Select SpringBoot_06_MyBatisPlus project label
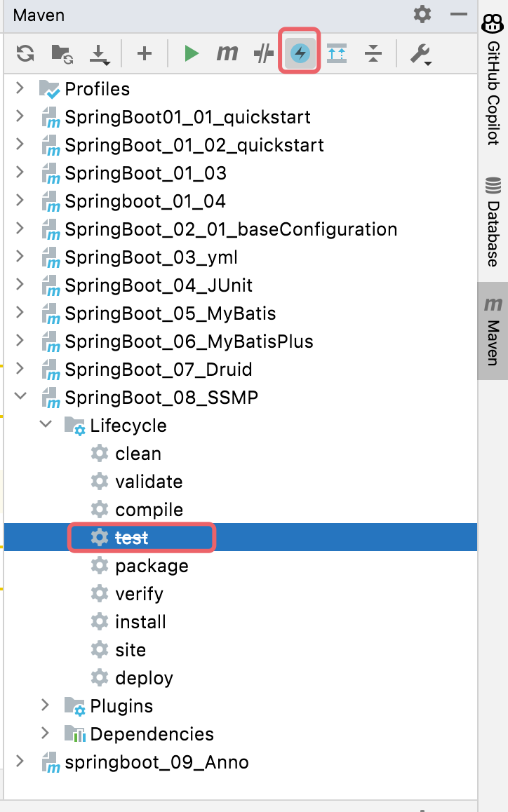This screenshot has height=812, width=508. pos(189,341)
